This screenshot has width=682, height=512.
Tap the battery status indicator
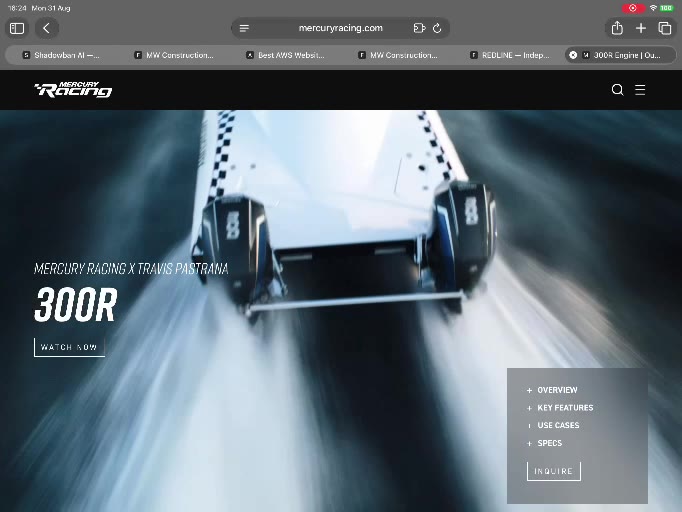(666, 8)
